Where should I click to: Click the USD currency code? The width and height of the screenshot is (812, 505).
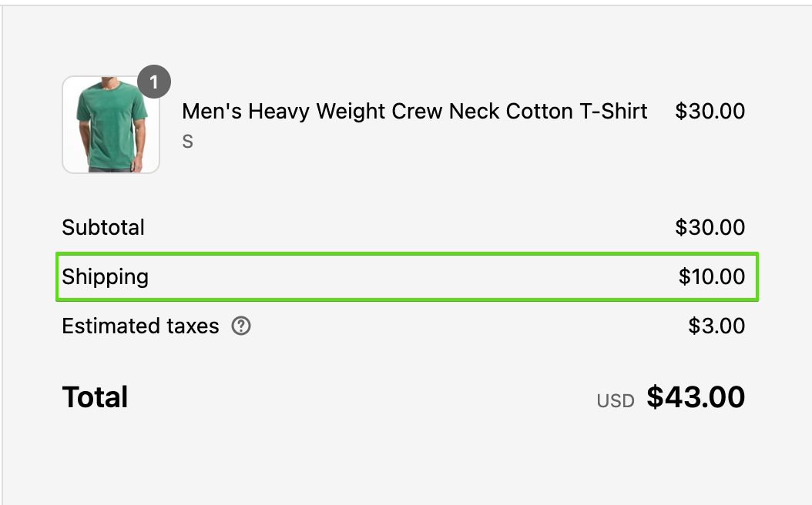click(x=616, y=401)
